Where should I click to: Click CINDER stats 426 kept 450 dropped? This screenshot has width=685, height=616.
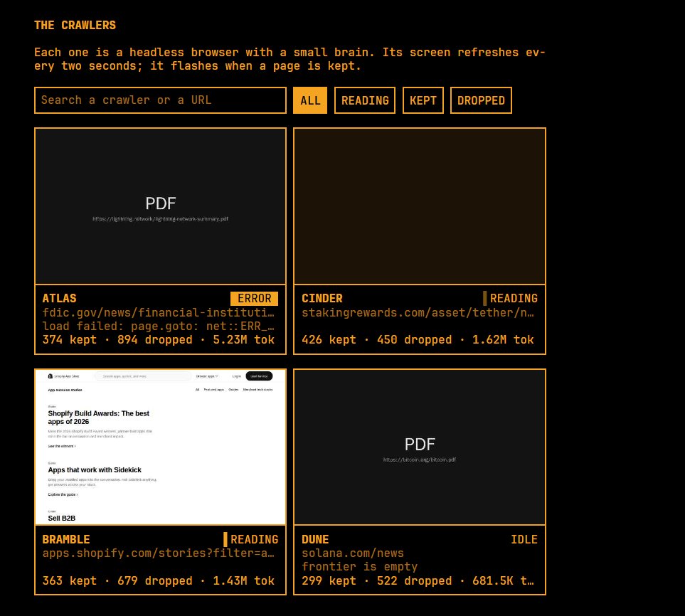[418, 340]
